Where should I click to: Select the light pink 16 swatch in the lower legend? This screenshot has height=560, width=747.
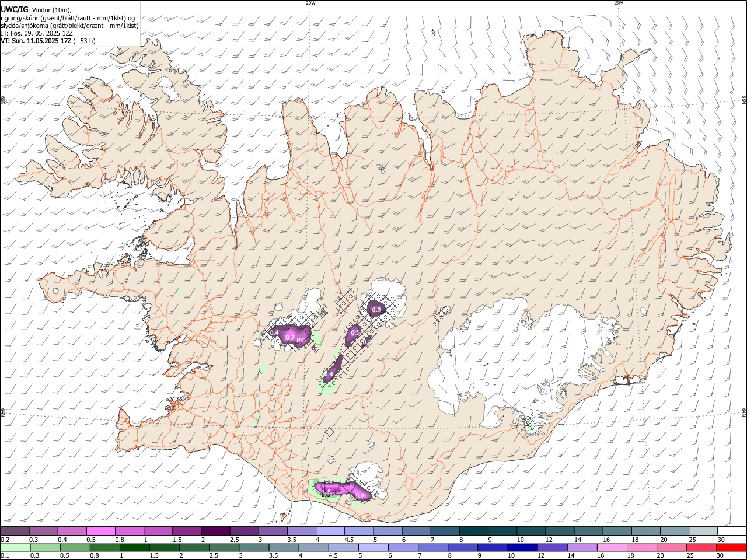[x=612, y=547]
